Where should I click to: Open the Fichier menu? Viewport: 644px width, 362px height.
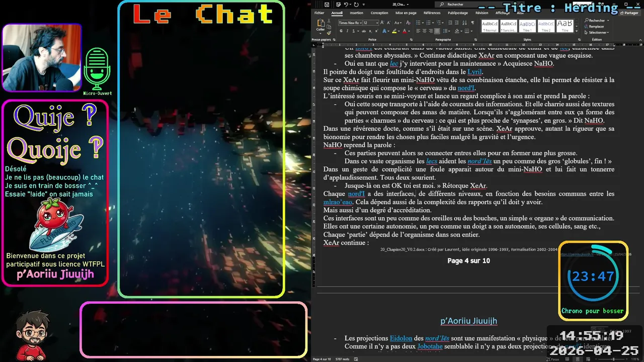[x=319, y=13]
